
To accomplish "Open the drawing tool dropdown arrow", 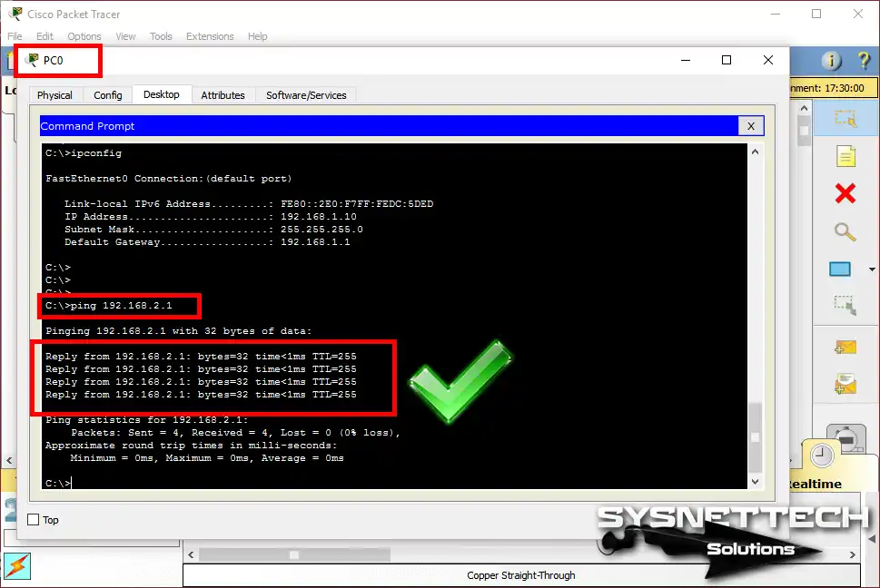I will [872, 269].
